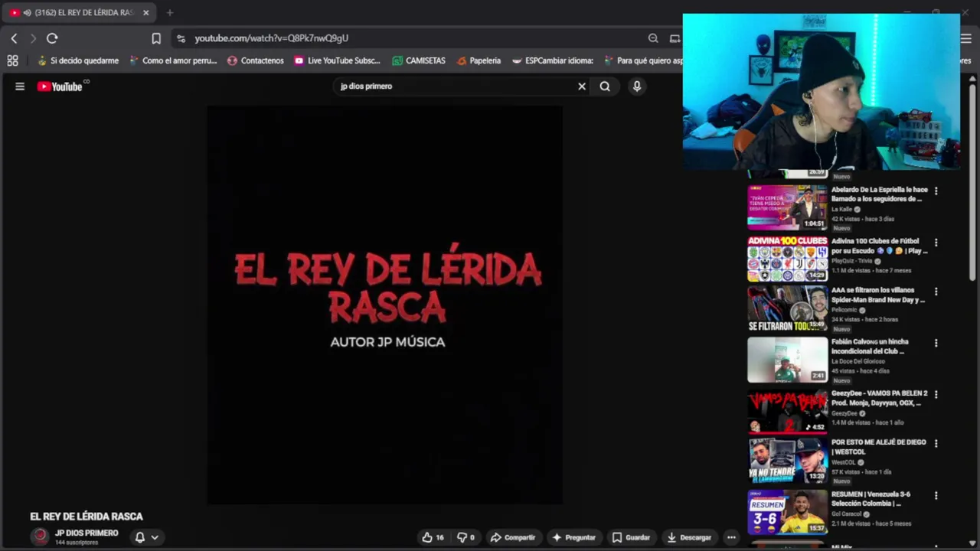Dislike the video with thumbs down
Screen dimensions: 980x551
pyautogui.click(x=465, y=537)
